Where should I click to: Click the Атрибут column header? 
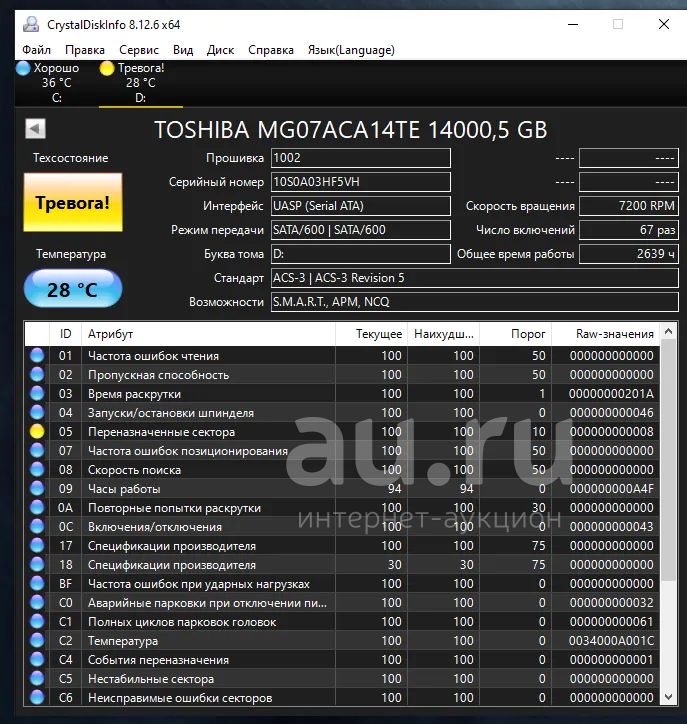[x=208, y=334]
